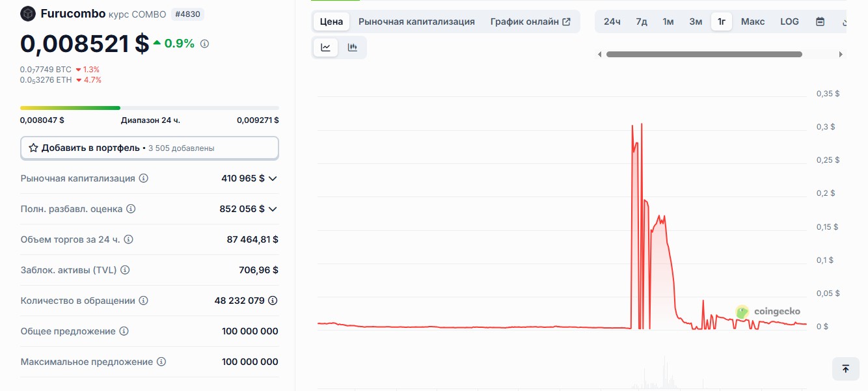This screenshot has width=868, height=391.
Task: Click the left arrow of chart scrollbar
Action: click(x=599, y=55)
